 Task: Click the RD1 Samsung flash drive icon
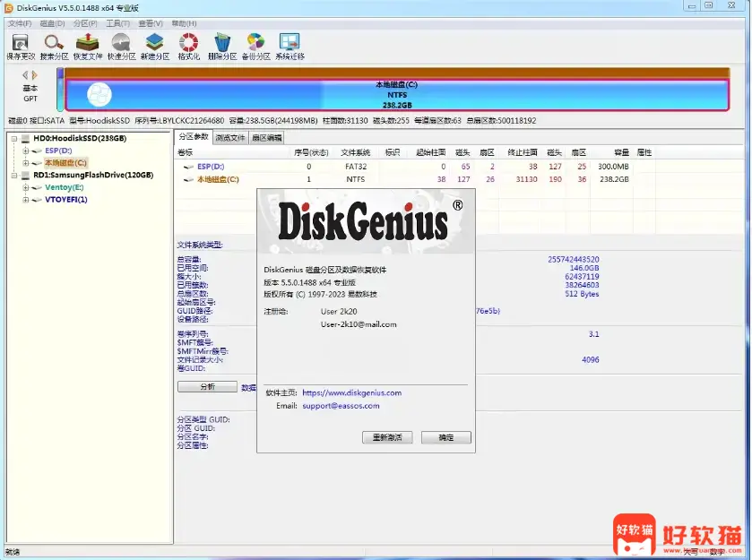26,175
